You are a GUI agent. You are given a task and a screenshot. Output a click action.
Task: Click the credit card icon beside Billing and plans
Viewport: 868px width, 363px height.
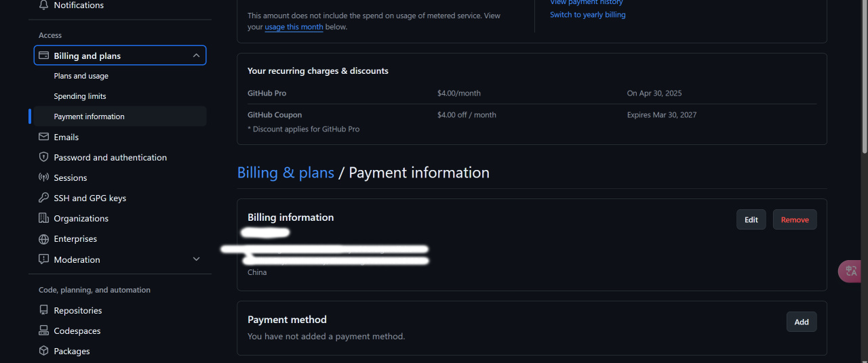click(43, 56)
